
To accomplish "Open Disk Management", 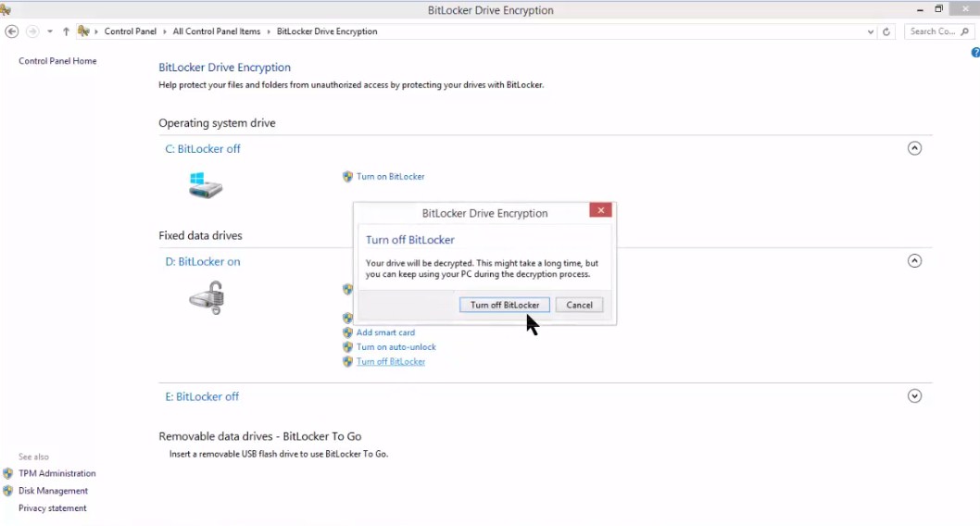I will click(53, 491).
